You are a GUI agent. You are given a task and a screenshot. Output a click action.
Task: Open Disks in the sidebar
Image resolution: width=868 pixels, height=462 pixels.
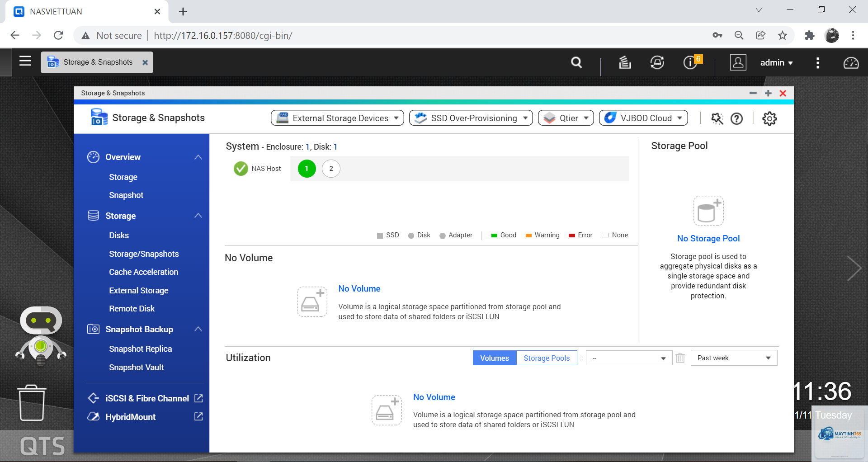119,236
